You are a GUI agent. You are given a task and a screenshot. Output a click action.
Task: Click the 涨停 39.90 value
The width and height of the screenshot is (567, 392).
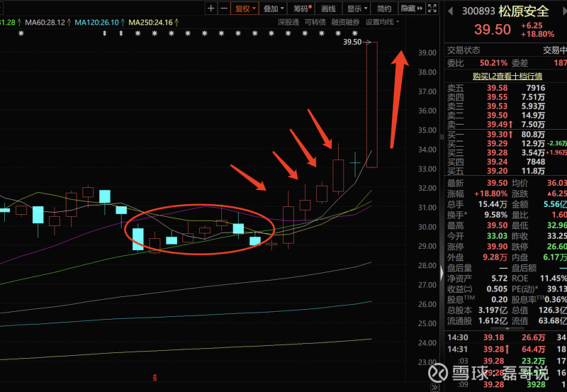pos(497,247)
